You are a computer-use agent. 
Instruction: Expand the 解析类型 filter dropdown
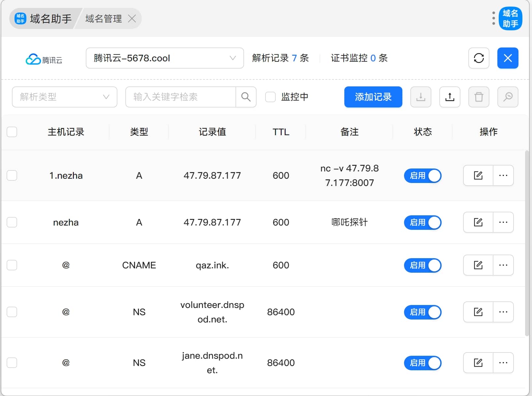click(x=65, y=97)
